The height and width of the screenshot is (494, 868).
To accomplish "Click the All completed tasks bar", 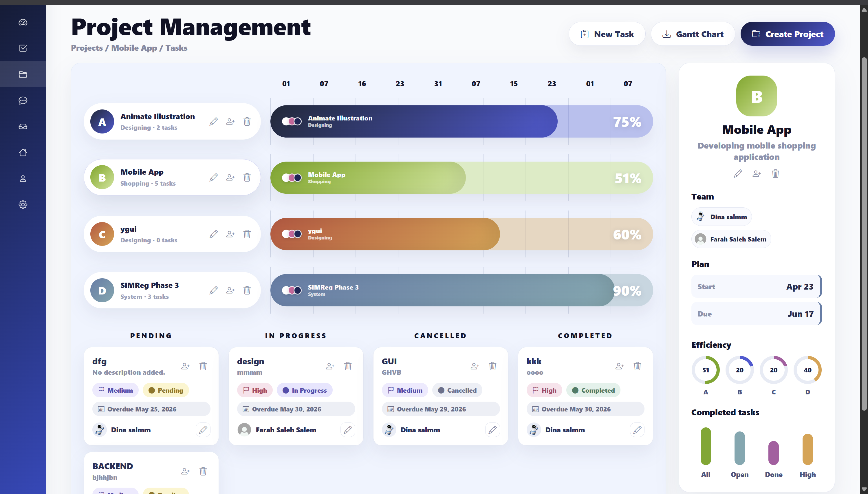I will (706, 446).
